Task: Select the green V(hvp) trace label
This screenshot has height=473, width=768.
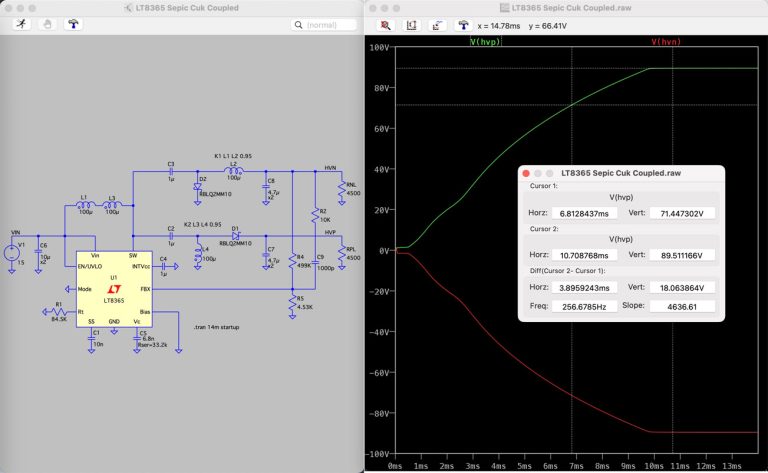Action: (x=485, y=42)
